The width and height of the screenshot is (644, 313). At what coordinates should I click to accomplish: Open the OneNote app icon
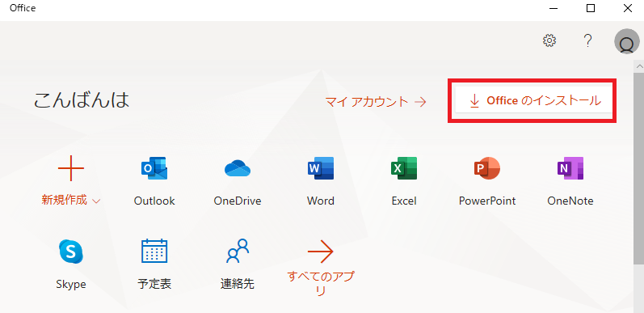click(x=570, y=169)
